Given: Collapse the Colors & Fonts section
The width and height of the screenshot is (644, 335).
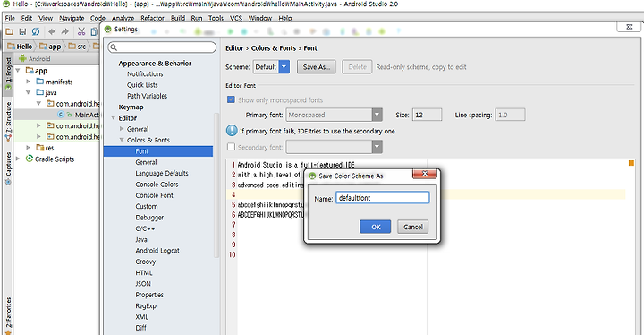Looking at the screenshot, I should click(x=122, y=140).
